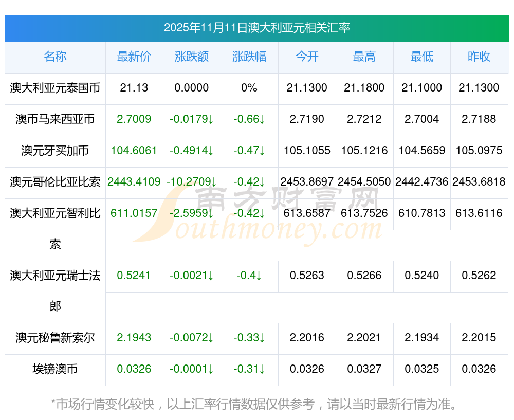This screenshot has height=420, width=514.
Task: Select the 埃镑澳币 row name
Action: point(55,369)
